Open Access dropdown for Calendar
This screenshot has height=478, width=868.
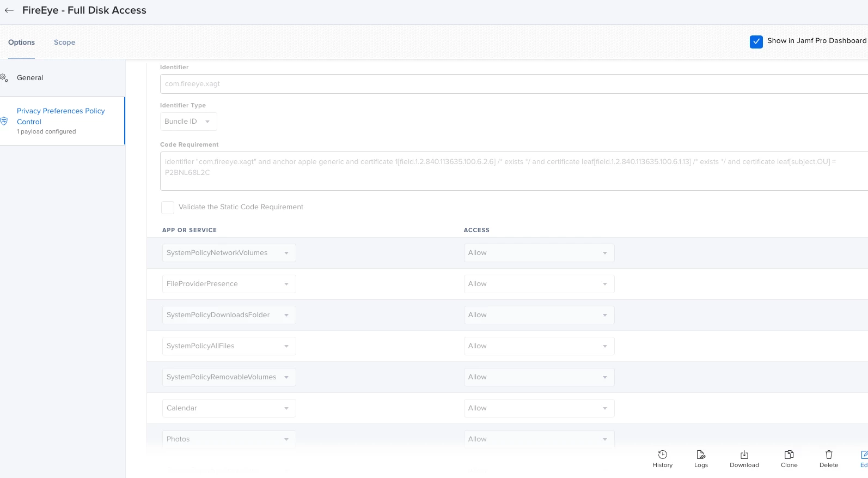539,408
